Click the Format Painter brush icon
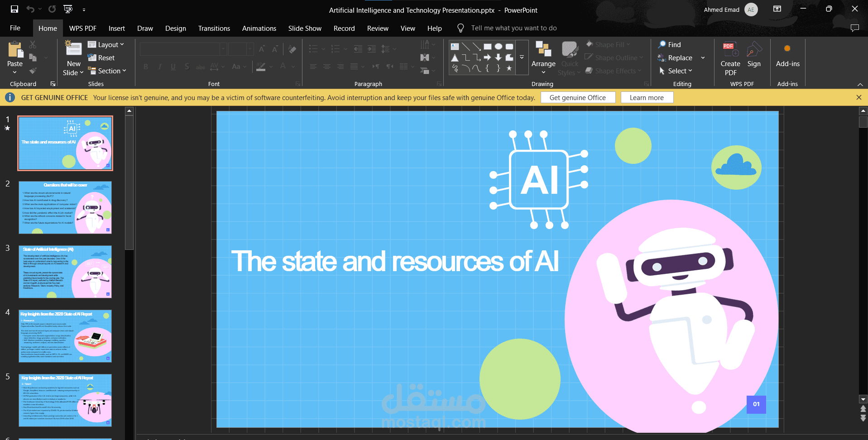868x440 pixels. (33, 71)
